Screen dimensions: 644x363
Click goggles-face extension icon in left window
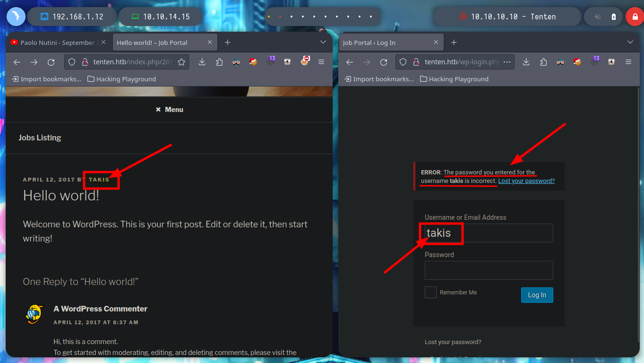point(236,62)
